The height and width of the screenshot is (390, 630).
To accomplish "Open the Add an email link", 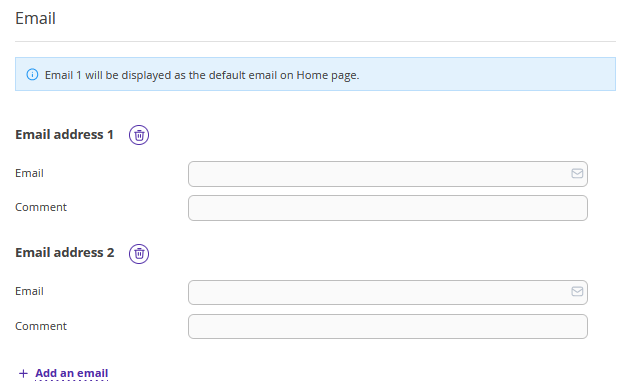I will point(72,373).
